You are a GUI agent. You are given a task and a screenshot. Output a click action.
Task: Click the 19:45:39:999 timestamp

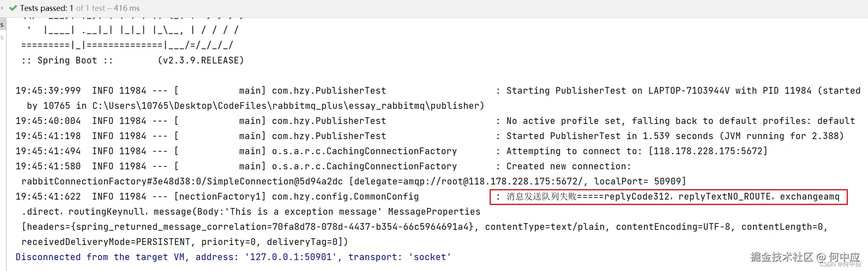pyautogui.click(x=48, y=91)
